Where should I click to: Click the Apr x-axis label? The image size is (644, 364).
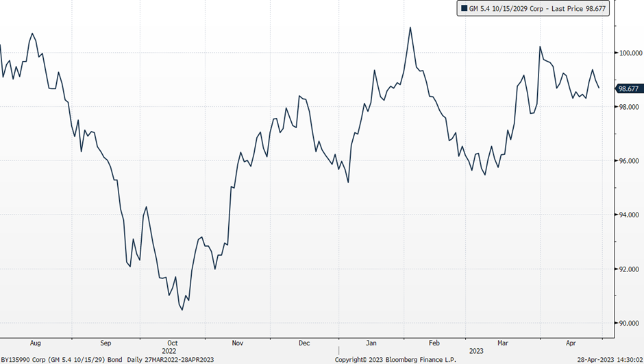571,343
